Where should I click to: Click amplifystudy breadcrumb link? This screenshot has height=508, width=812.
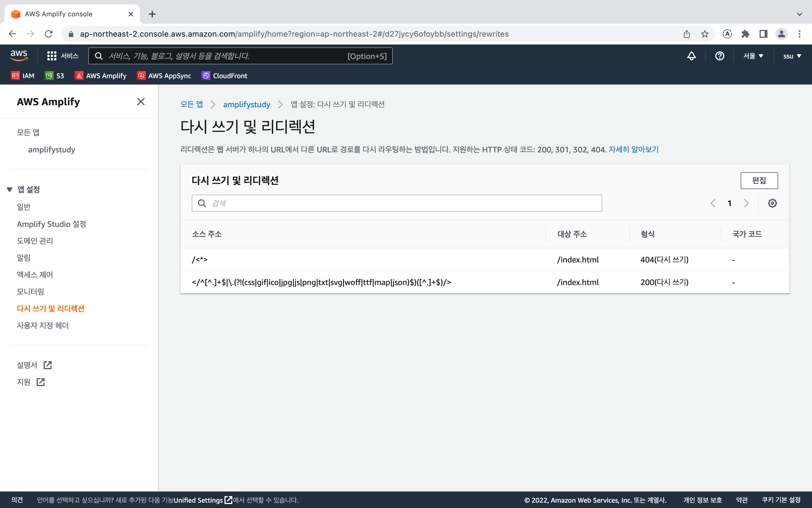click(247, 104)
